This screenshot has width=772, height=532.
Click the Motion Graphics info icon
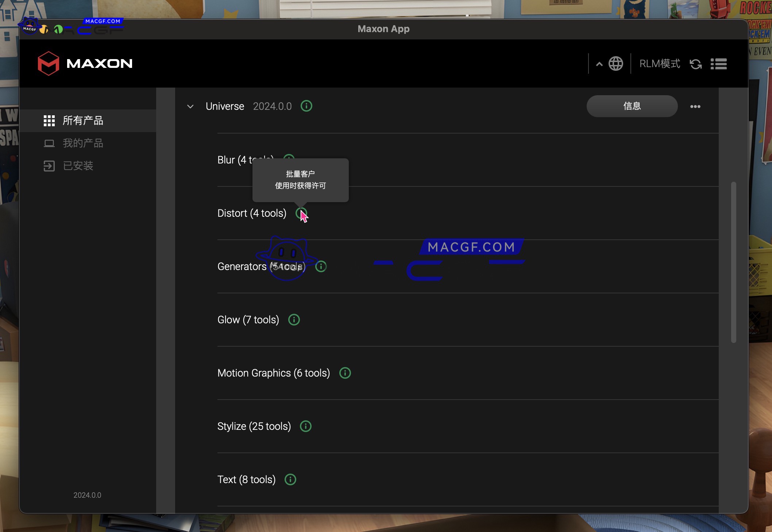tap(345, 373)
